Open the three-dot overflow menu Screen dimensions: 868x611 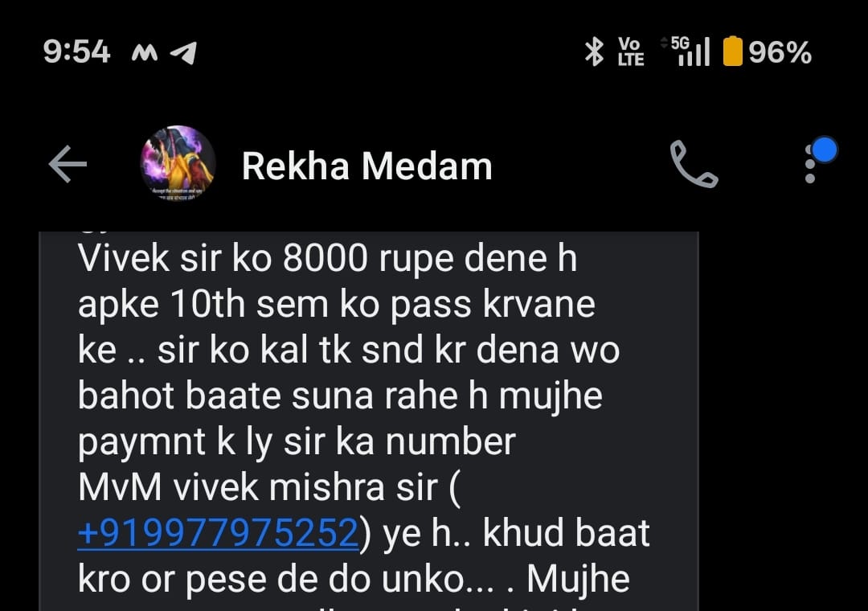(810, 164)
